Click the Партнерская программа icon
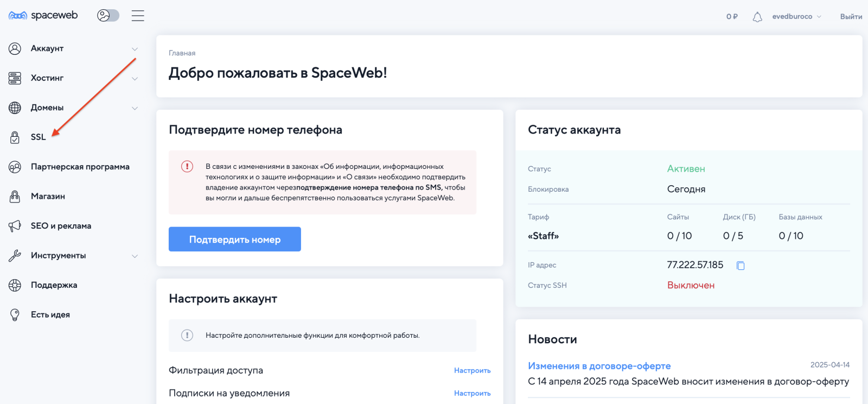Screen dimensions: 868x404 15,167
